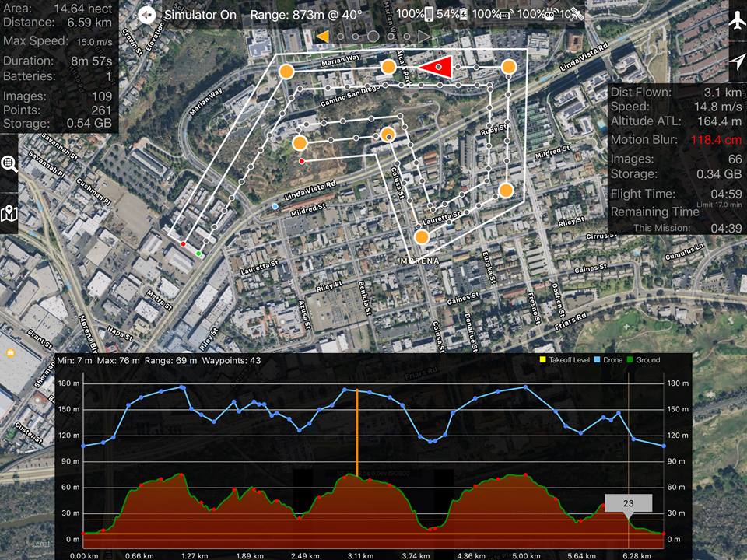
Task: Tap the Max Speed 15.0 m/s value
Action: tap(94, 42)
